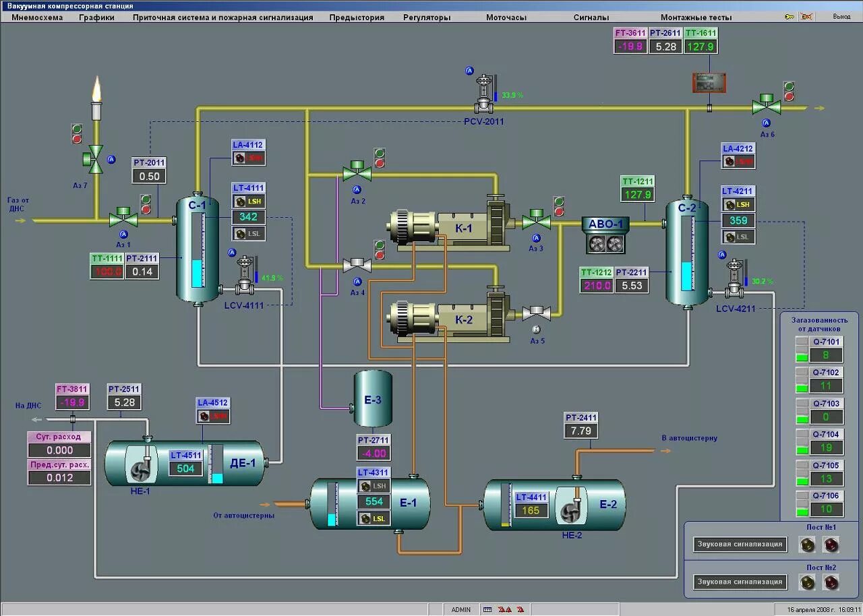Viewport: 863px width, 616px height.
Task: Click the LA-4512 alarm indicator
Action: pyautogui.click(x=213, y=417)
